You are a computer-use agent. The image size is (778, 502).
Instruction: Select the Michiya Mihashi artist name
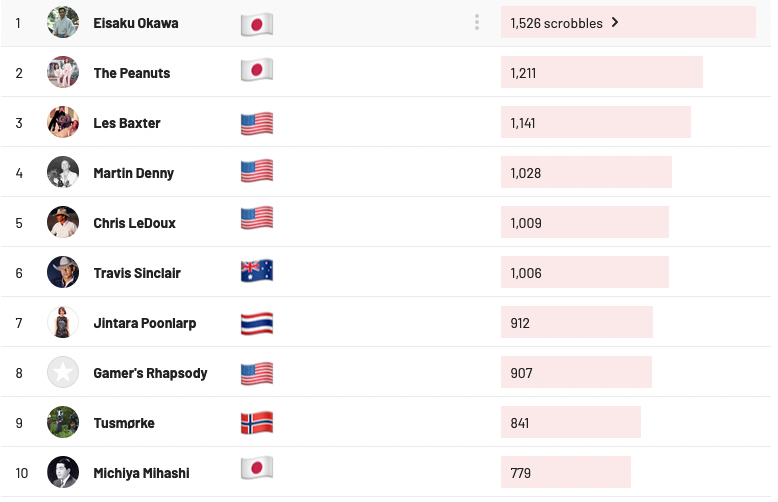pyautogui.click(x=141, y=473)
